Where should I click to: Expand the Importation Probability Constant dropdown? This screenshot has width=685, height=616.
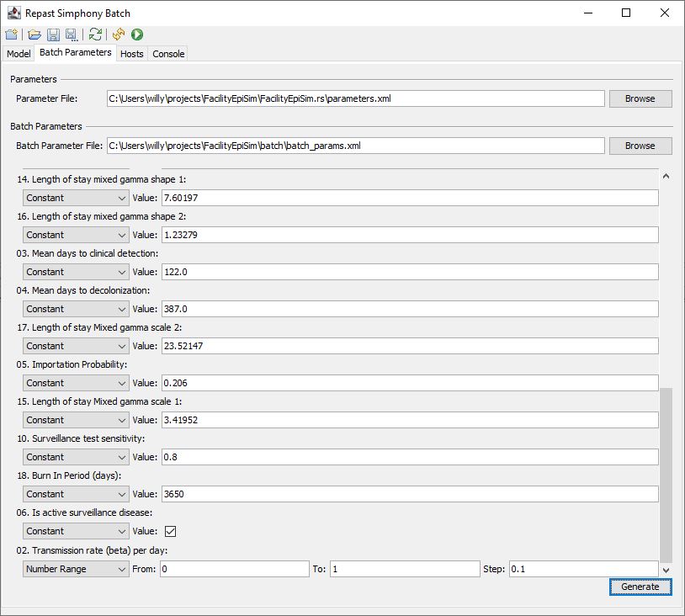[76, 383]
